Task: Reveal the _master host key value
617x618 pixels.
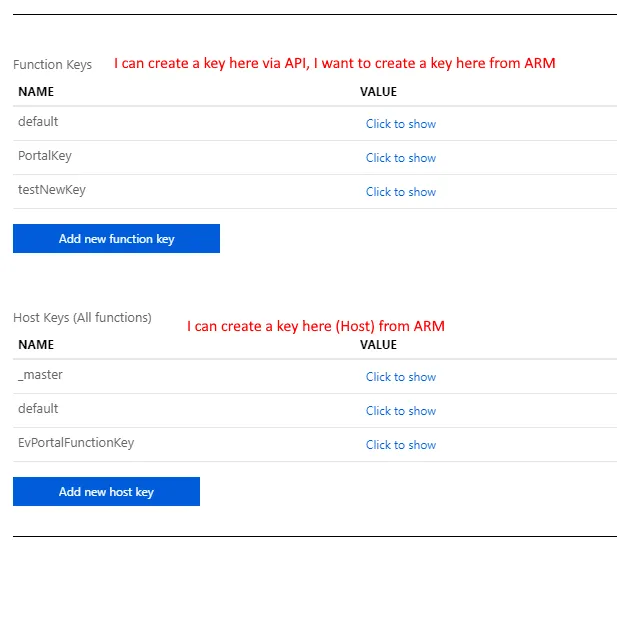Action: click(x=401, y=377)
